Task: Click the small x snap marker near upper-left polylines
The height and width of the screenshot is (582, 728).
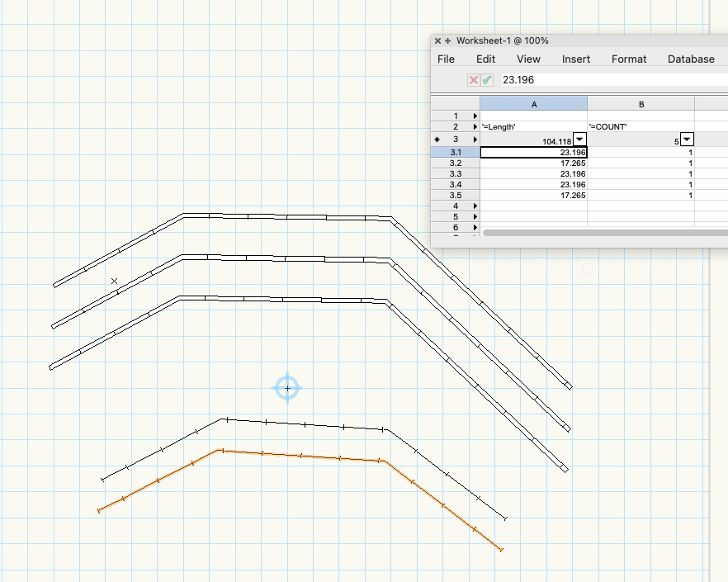Action: point(113,281)
